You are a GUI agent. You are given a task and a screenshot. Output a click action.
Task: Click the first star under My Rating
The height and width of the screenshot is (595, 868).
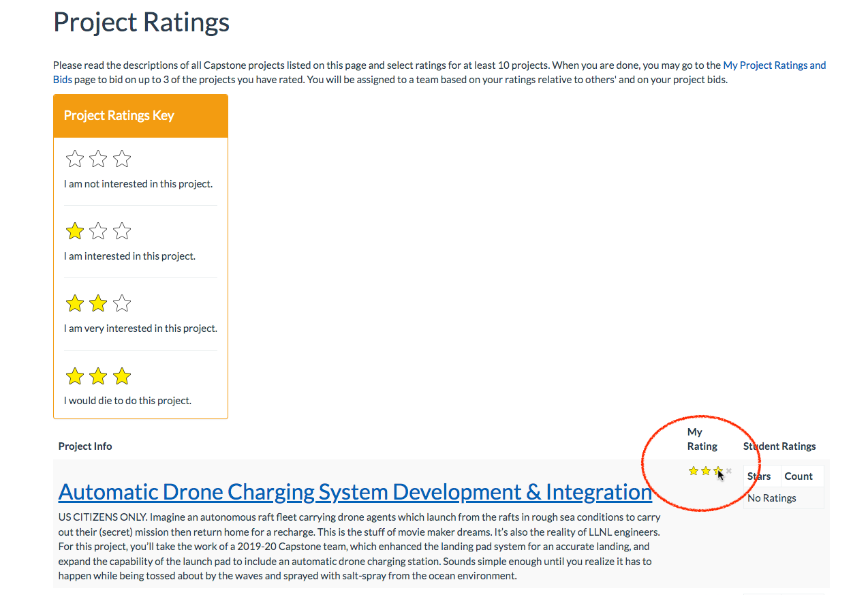coord(694,471)
